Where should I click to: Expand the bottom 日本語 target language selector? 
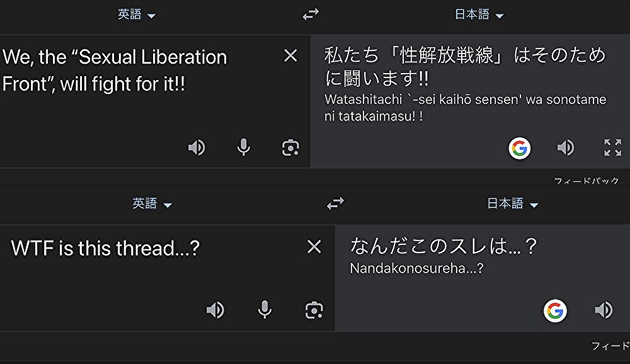tap(513, 203)
